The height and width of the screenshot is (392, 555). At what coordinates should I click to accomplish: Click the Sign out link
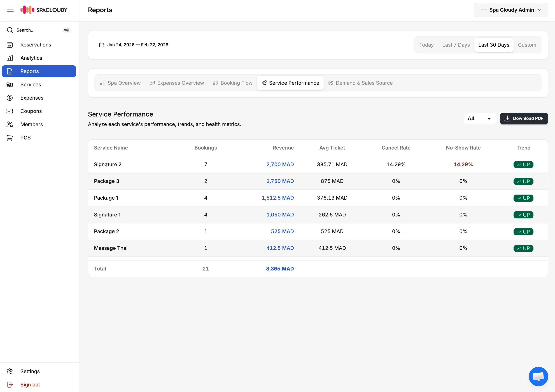click(x=30, y=384)
